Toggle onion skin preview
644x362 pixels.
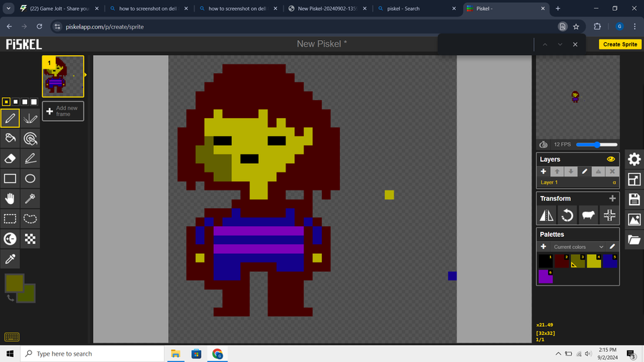tap(543, 145)
